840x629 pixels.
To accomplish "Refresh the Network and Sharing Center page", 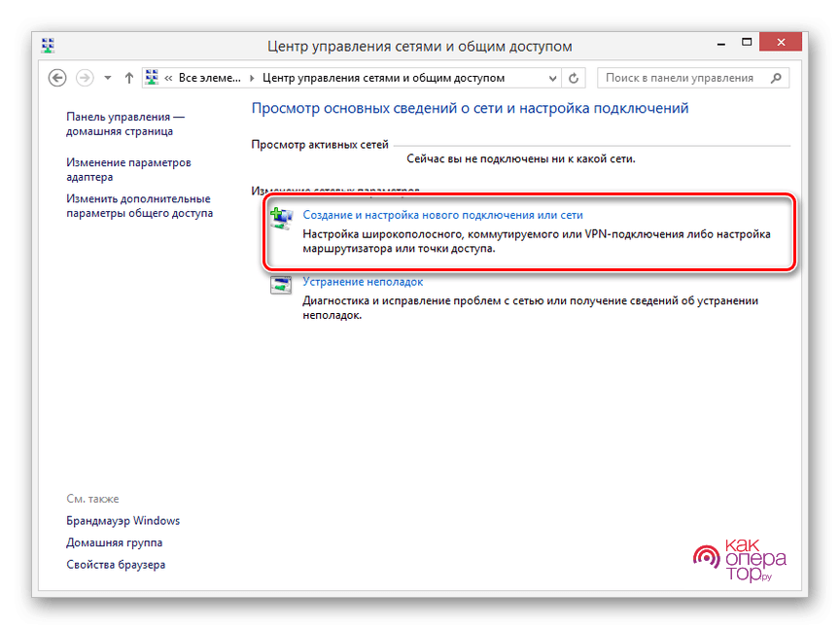I will [x=574, y=78].
